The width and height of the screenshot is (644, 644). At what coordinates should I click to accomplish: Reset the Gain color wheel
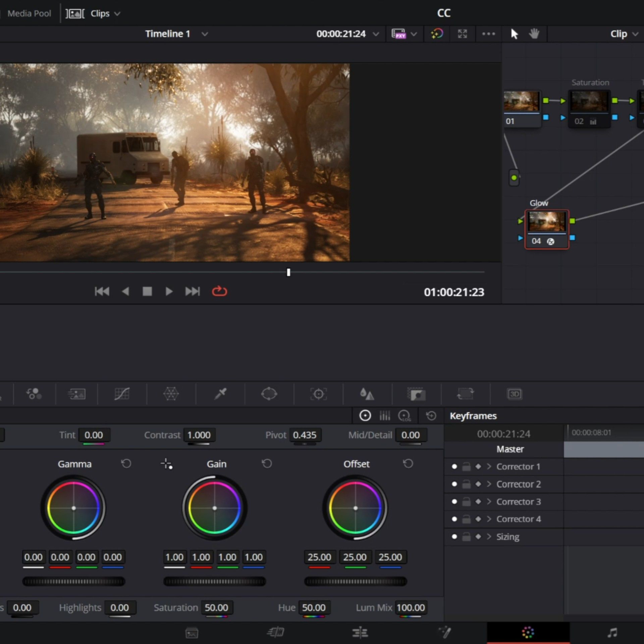[x=267, y=464]
